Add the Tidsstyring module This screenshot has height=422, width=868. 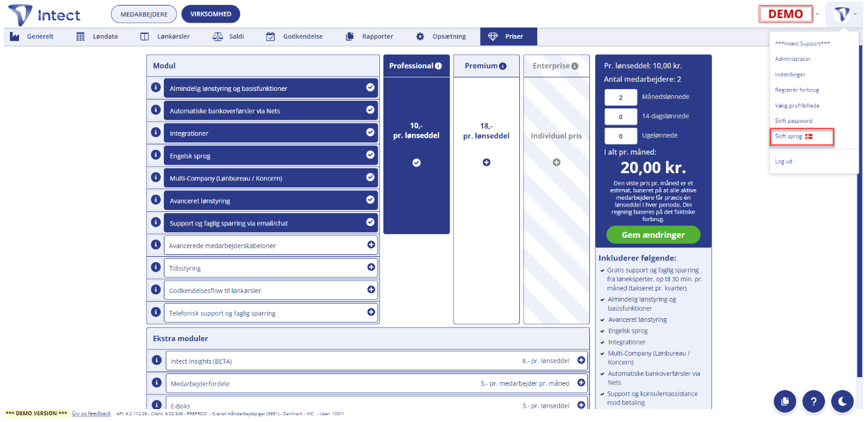pos(371,267)
